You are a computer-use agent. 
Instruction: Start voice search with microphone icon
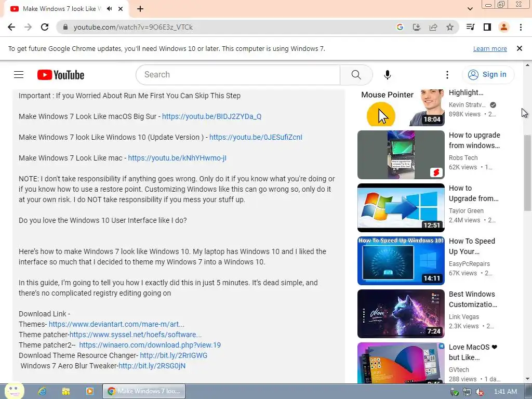[388, 75]
